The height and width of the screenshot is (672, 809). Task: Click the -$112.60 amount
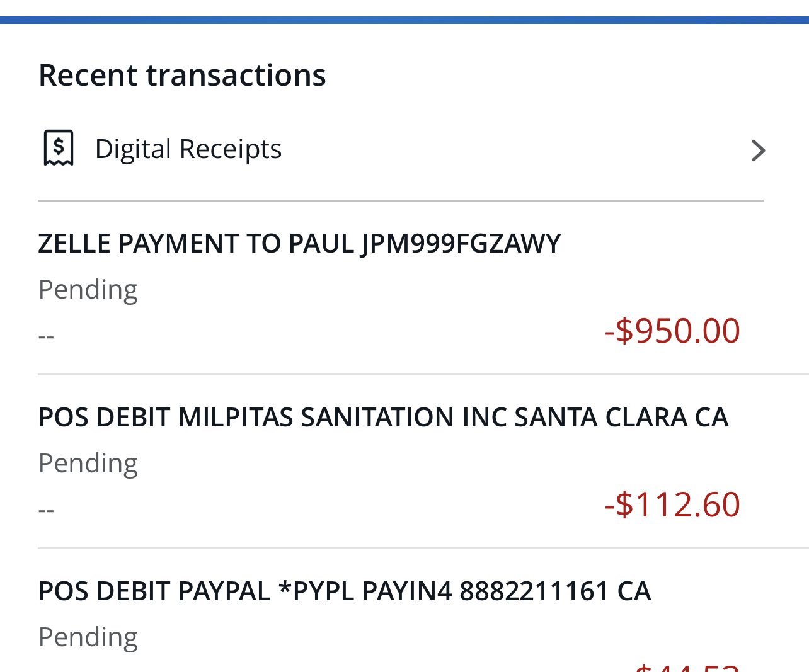pyautogui.click(x=672, y=504)
